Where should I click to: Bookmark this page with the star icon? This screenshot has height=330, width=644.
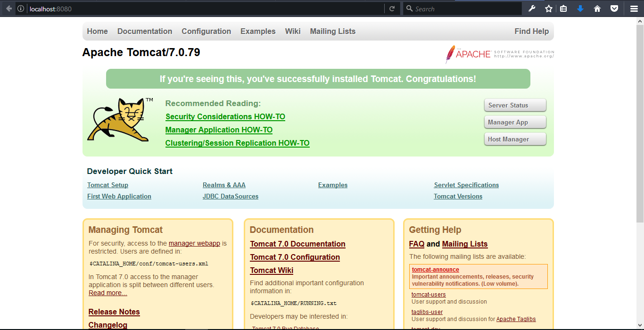tap(548, 8)
